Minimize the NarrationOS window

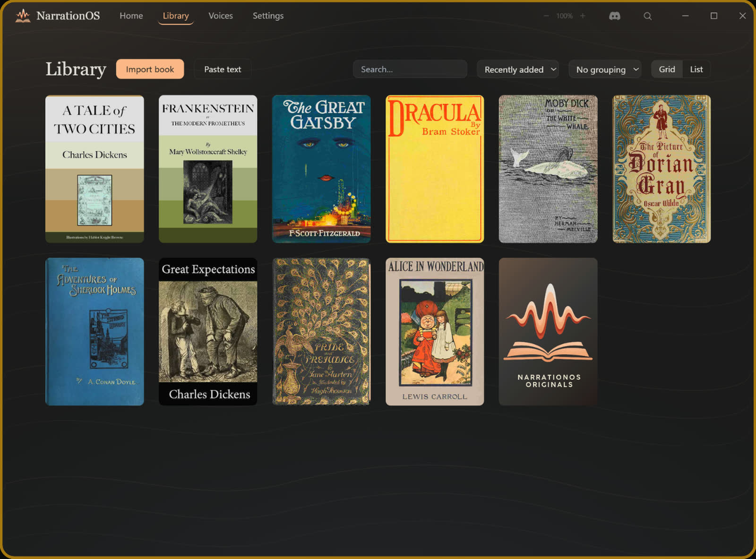[x=685, y=16]
